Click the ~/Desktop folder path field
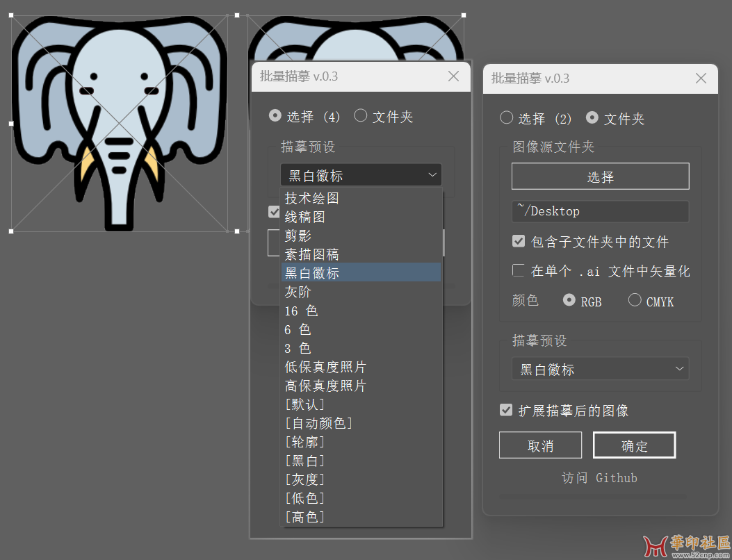The width and height of the screenshot is (732, 560). [601, 211]
